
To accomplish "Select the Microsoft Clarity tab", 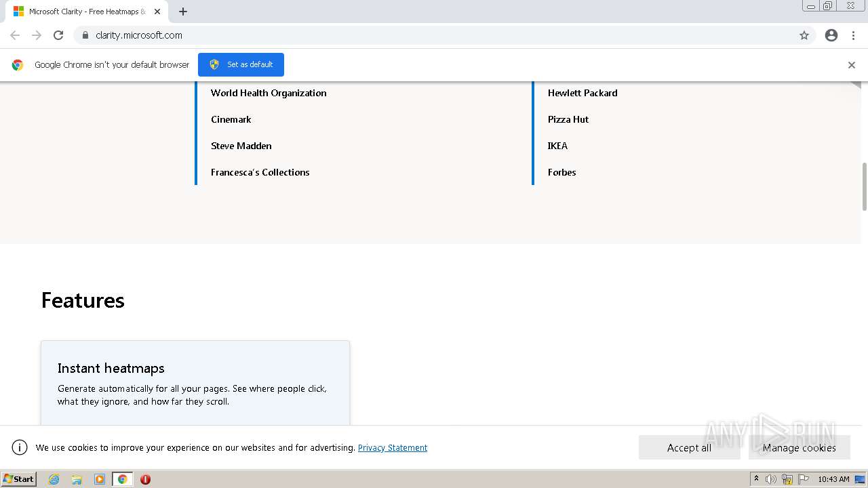I will [x=86, y=12].
